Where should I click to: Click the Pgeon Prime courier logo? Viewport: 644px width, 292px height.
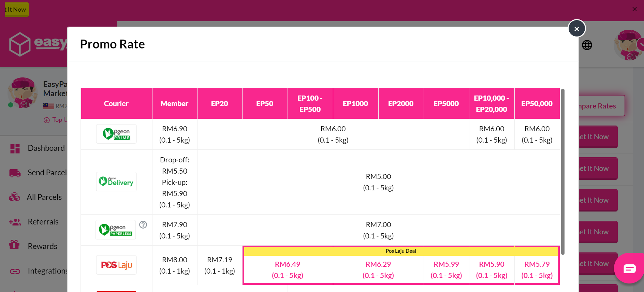pyautogui.click(x=116, y=134)
